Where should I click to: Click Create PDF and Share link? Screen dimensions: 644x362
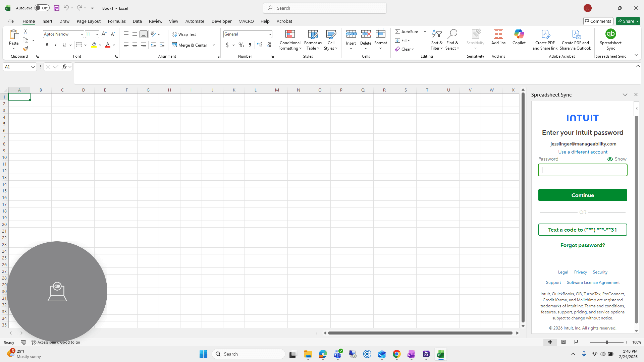pyautogui.click(x=545, y=40)
